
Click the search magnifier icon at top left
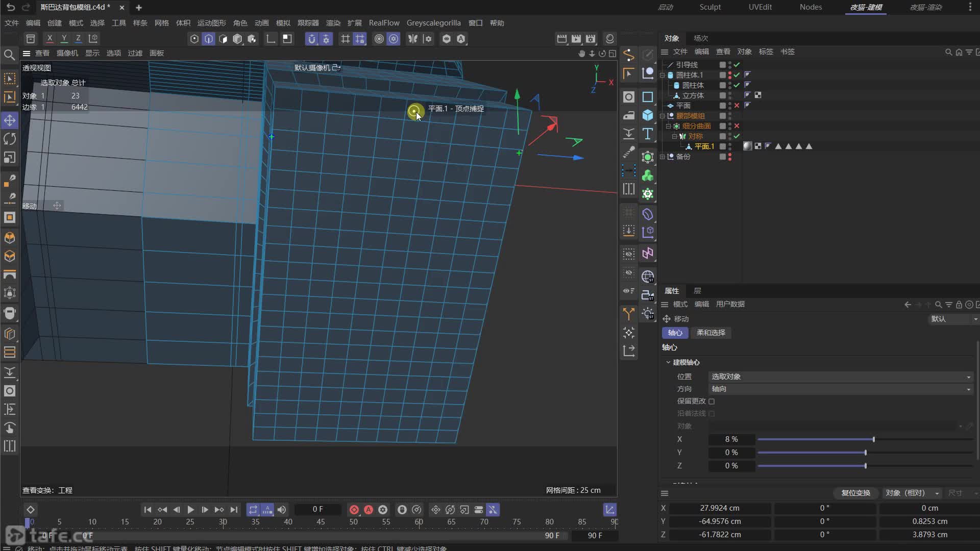click(9, 55)
